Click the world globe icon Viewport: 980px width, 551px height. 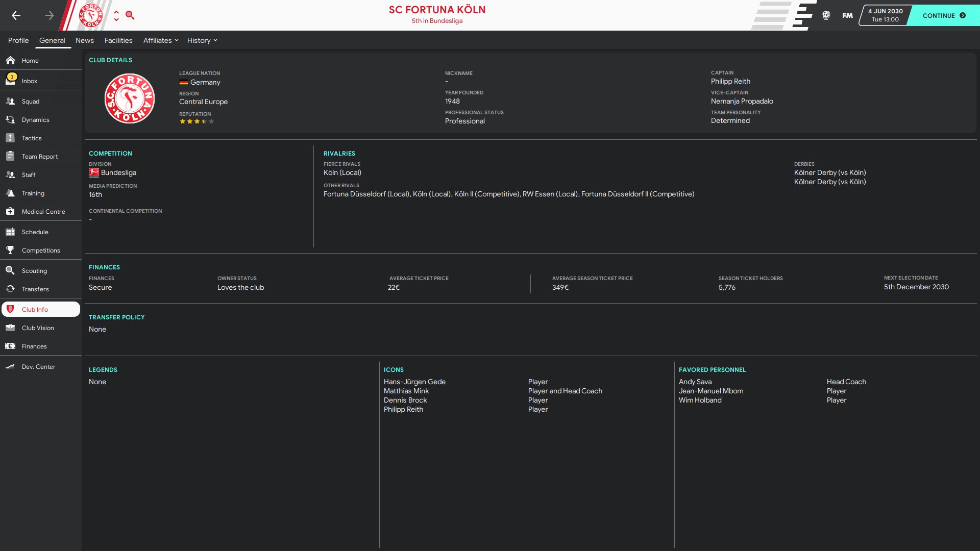pos(826,15)
